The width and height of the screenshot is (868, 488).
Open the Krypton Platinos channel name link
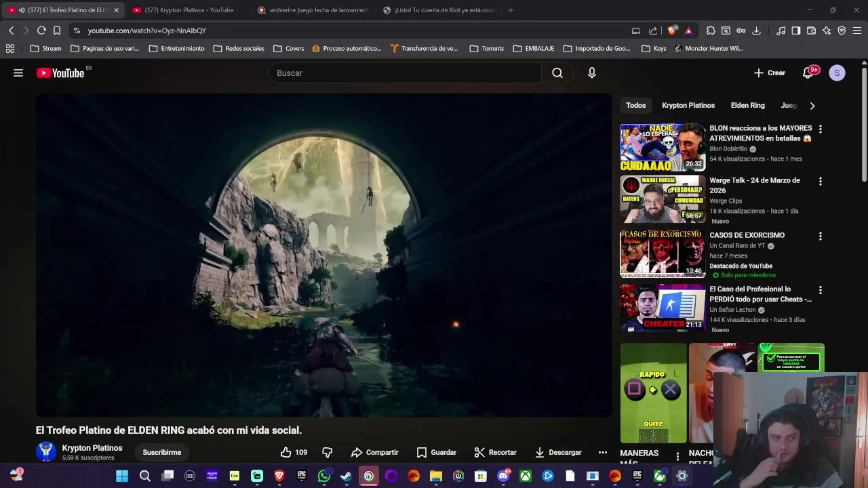coord(92,448)
